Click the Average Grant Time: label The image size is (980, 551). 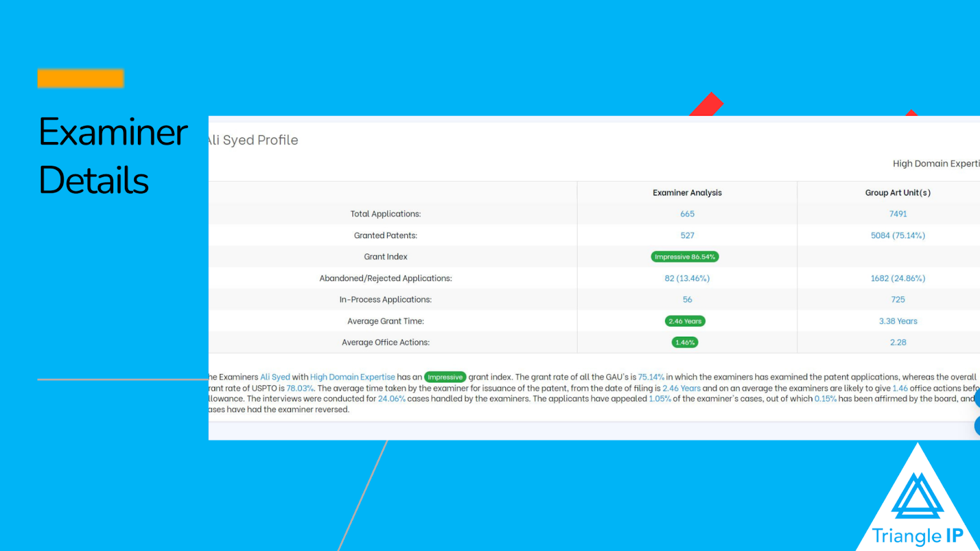(x=385, y=321)
